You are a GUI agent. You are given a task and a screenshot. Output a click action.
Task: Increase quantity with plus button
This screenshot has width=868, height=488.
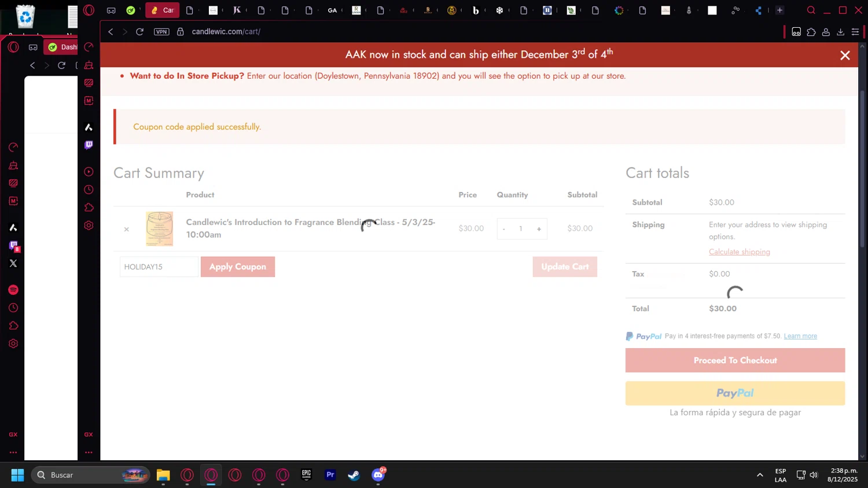[x=539, y=229]
